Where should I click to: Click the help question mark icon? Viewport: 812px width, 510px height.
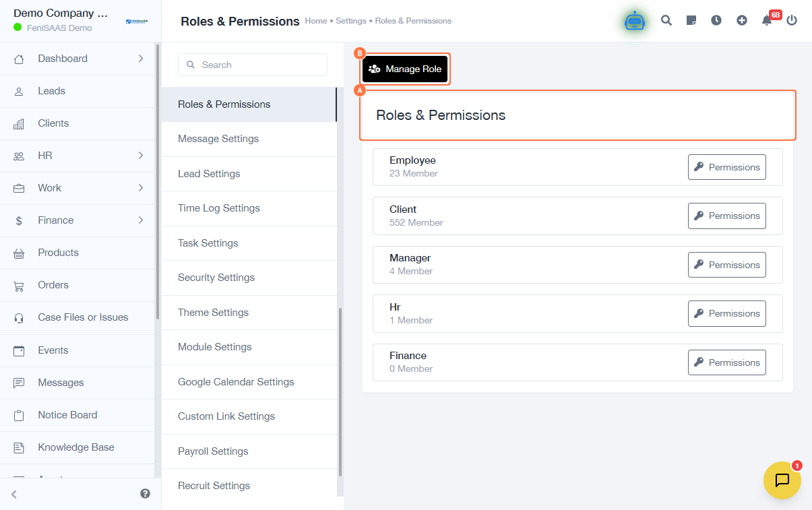click(145, 494)
